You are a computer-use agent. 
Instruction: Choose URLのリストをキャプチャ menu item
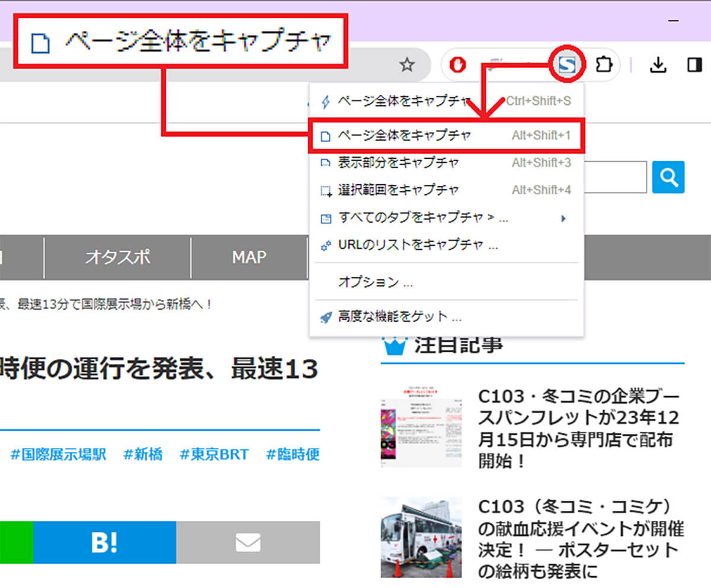(446, 245)
